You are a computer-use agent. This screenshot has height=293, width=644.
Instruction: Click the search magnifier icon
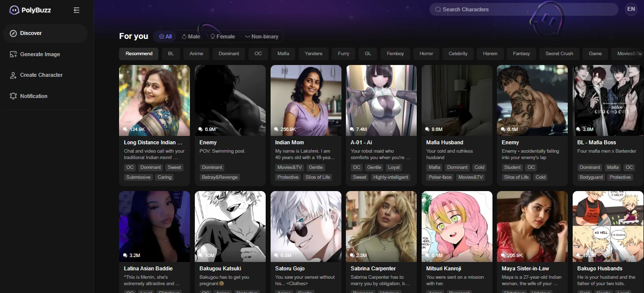coord(437,9)
